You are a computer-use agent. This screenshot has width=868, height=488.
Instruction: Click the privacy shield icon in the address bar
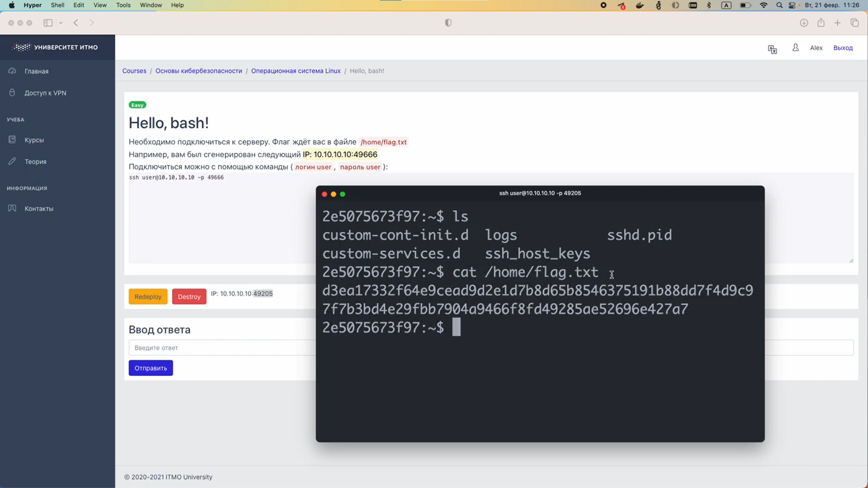coord(448,23)
